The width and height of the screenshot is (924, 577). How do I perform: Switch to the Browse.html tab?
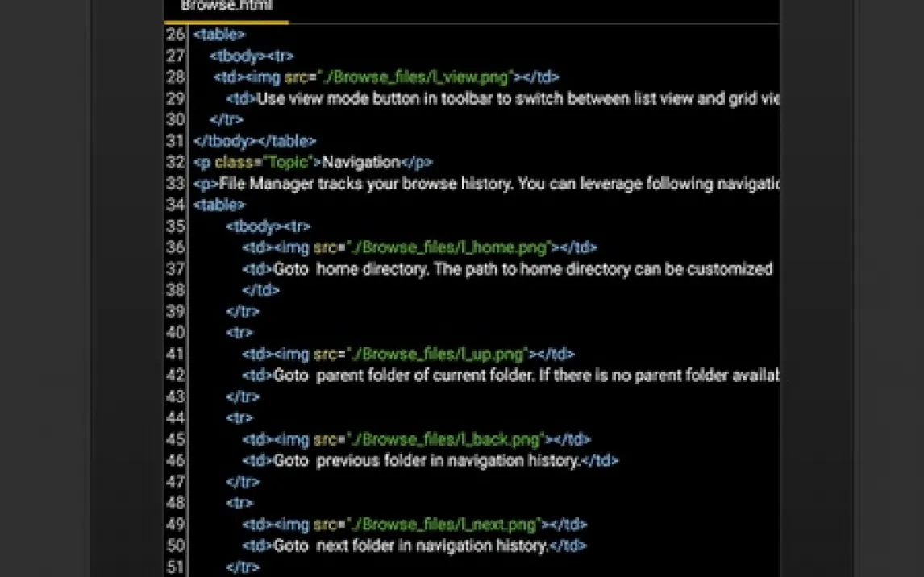click(227, 6)
